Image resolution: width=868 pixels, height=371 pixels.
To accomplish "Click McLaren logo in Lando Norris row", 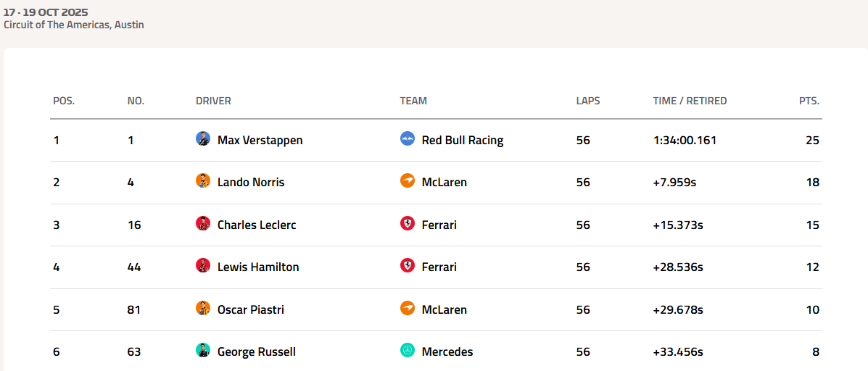I will [x=408, y=181].
